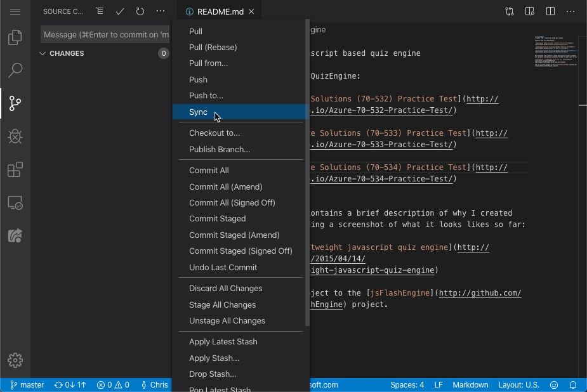Change the Markdown language mode

click(470, 385)
